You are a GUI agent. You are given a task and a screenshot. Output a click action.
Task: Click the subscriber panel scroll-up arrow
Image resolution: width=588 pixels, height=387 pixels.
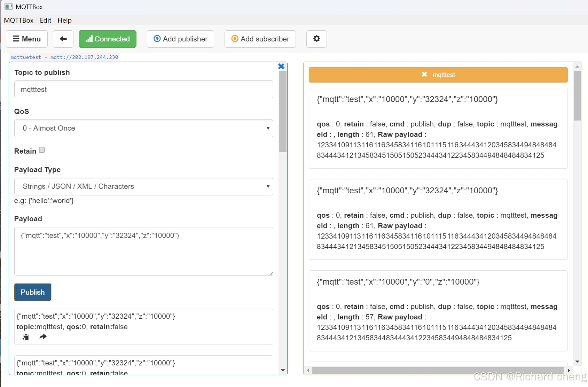[578, 67]
